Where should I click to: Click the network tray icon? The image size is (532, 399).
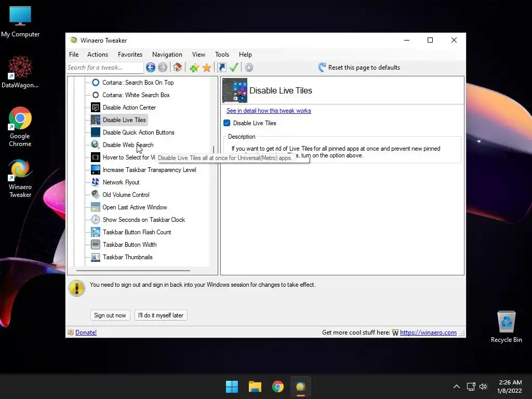[x=471, y=387]
